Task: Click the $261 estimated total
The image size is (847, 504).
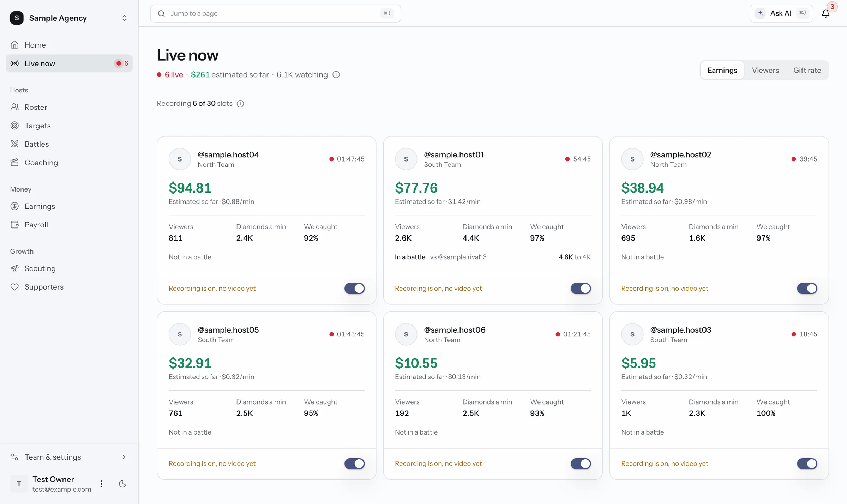Action: [x=200, y=75]
